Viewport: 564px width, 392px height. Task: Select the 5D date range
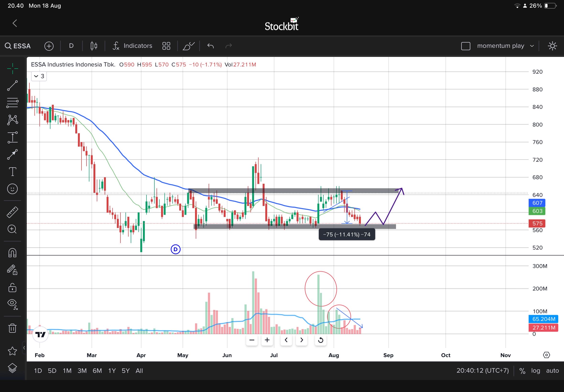52,371
